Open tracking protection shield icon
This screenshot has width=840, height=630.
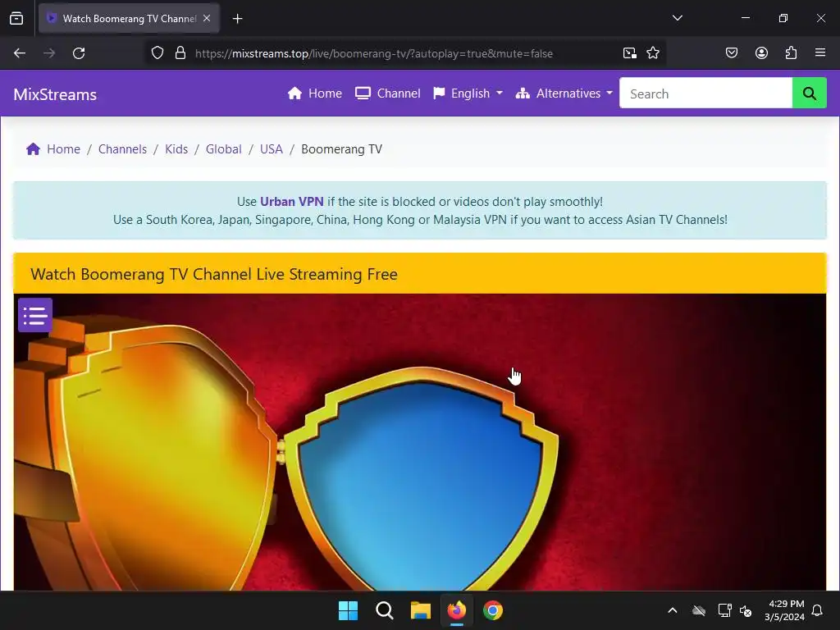(157, 53)
